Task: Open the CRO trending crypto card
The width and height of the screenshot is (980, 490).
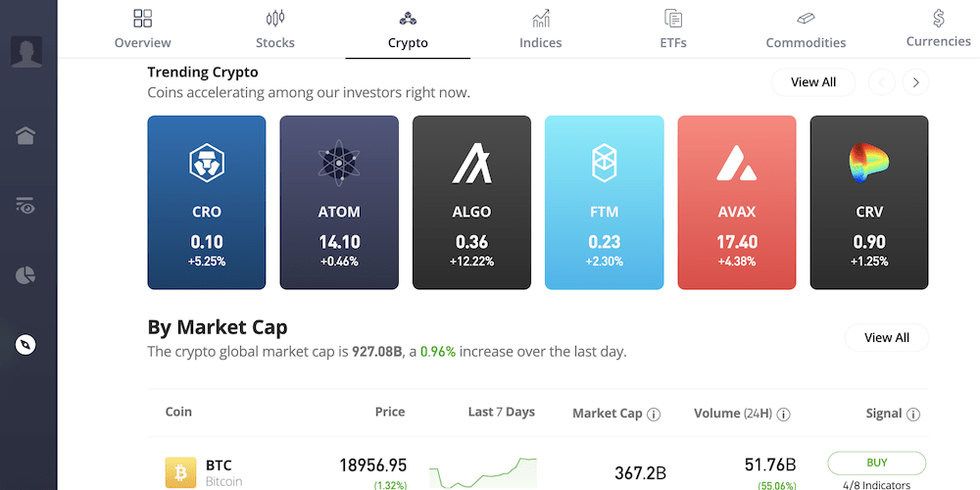Action: [x=207, y=203]
